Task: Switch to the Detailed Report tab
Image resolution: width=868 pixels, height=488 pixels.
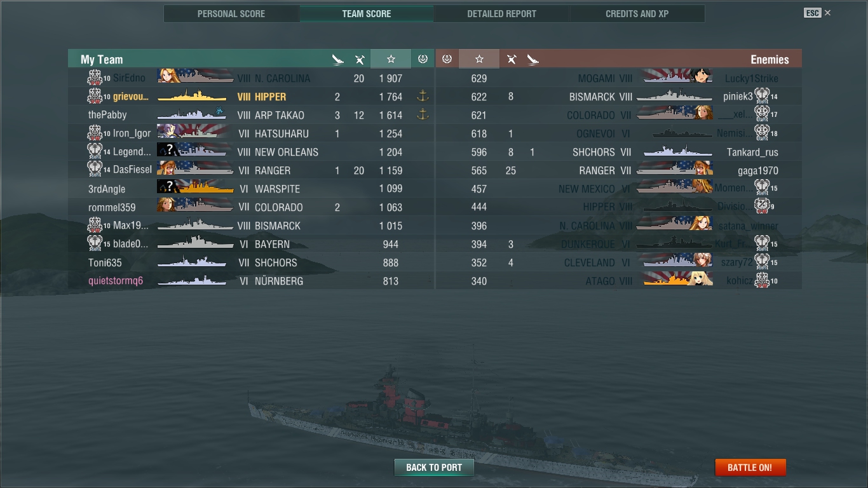Action: click(x=501, y=13)
